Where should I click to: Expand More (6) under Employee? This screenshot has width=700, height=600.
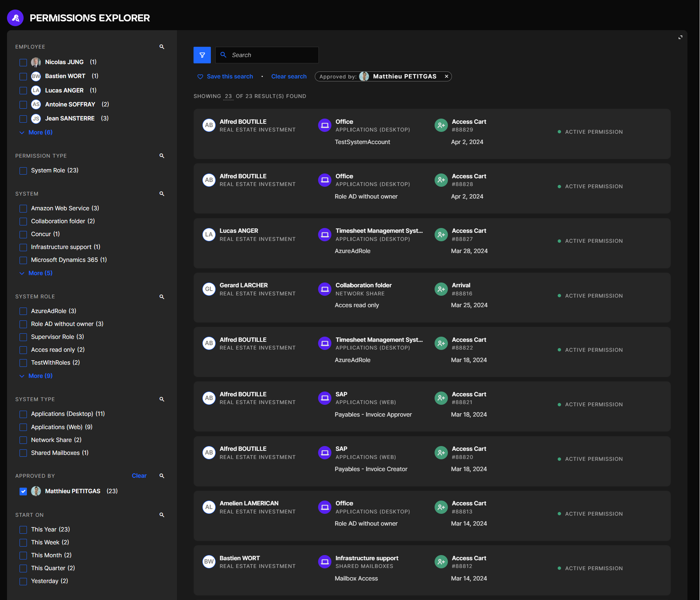pyautogui.click(x=40, y=132)
